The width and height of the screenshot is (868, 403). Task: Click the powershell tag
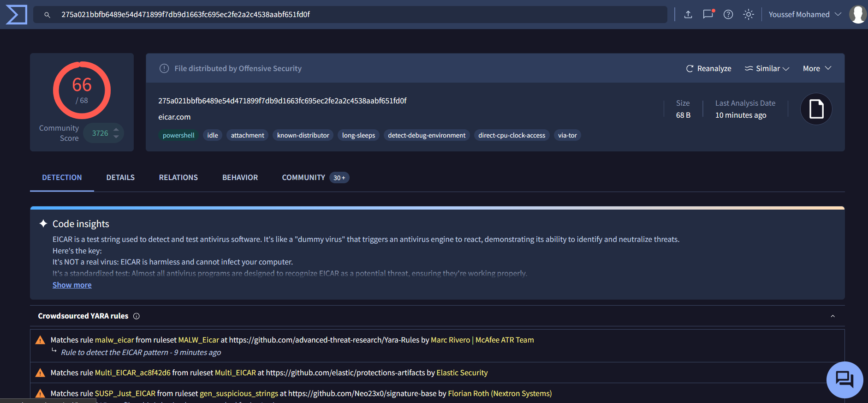[178, 135]
